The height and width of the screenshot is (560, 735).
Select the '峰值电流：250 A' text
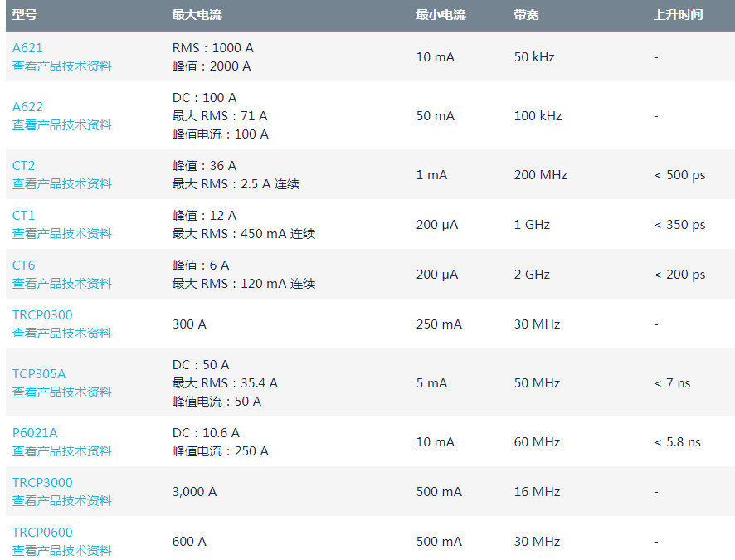point(221,451)
